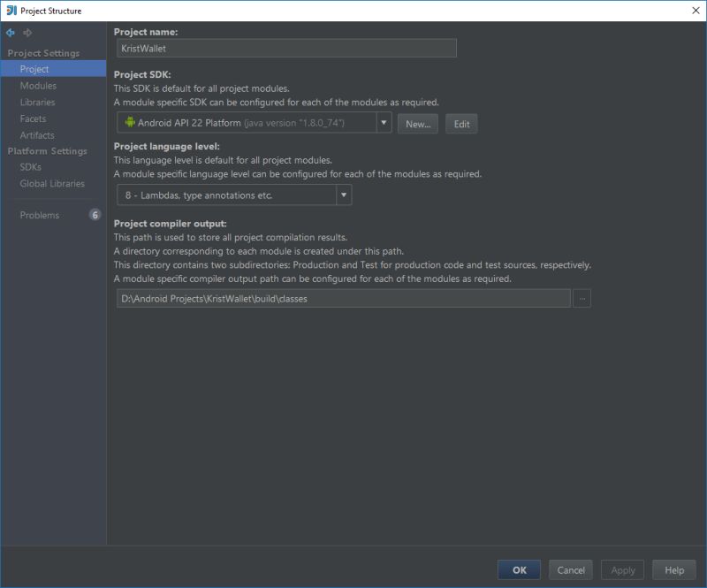Open the Problems section showing 6 issues
Viewport: 707px width, 588px height.
point(40,215)
